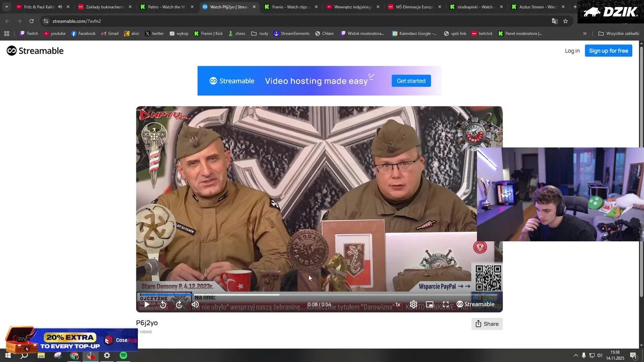Open Windows Start menu
Viewport: 644px width, 362px height.
(x=8, y=355)
